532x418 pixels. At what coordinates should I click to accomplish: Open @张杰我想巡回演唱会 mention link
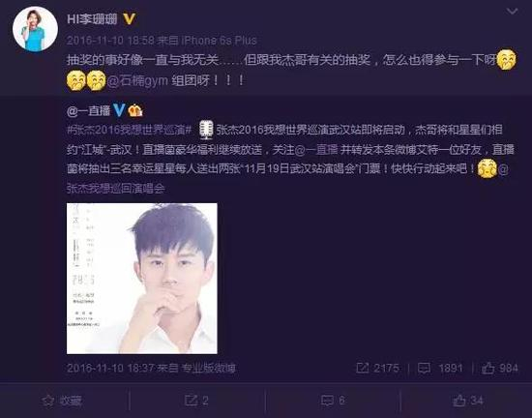click(115, 189)
